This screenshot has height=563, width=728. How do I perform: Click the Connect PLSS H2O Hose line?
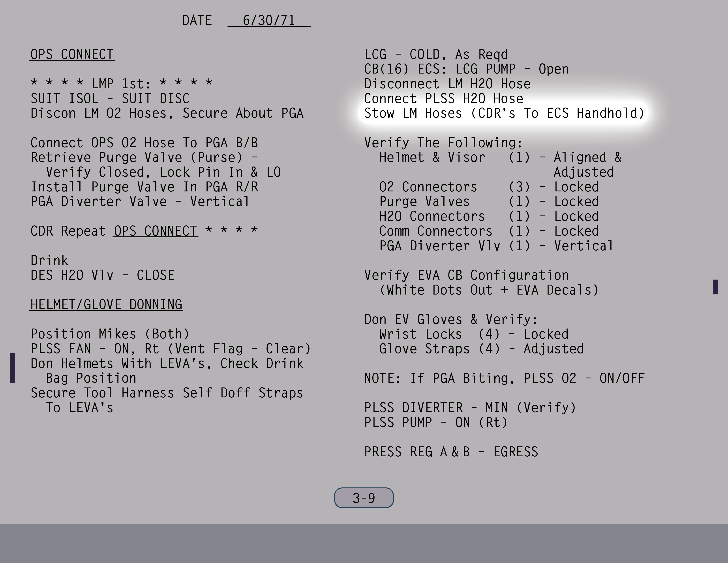pyautogui.click(x=443, y=99)
